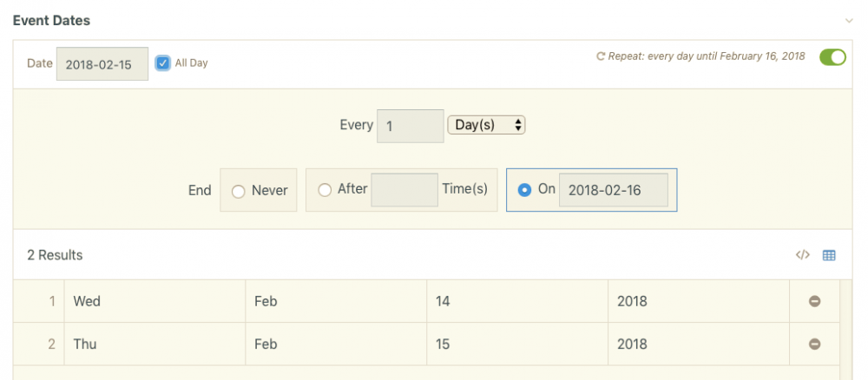Uncheck the All Day checkbox
The width and height of the screenshot is (868, 380).
tap(162, 62)
